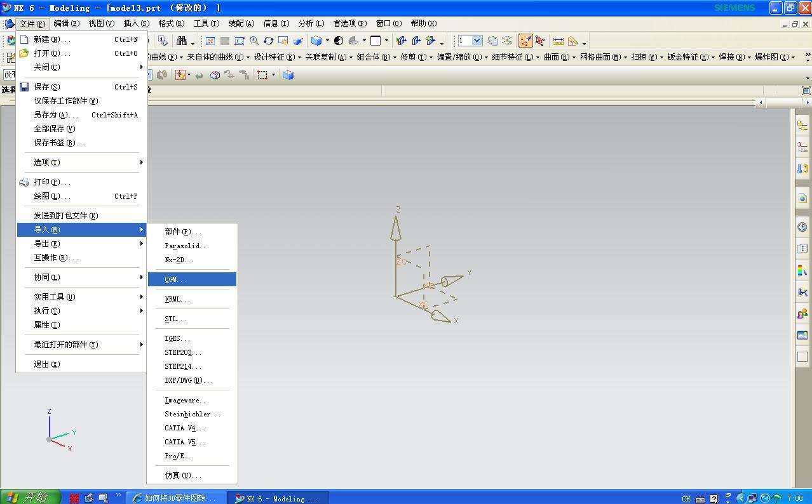Select 退出 to exit NX

pos(81,364)
